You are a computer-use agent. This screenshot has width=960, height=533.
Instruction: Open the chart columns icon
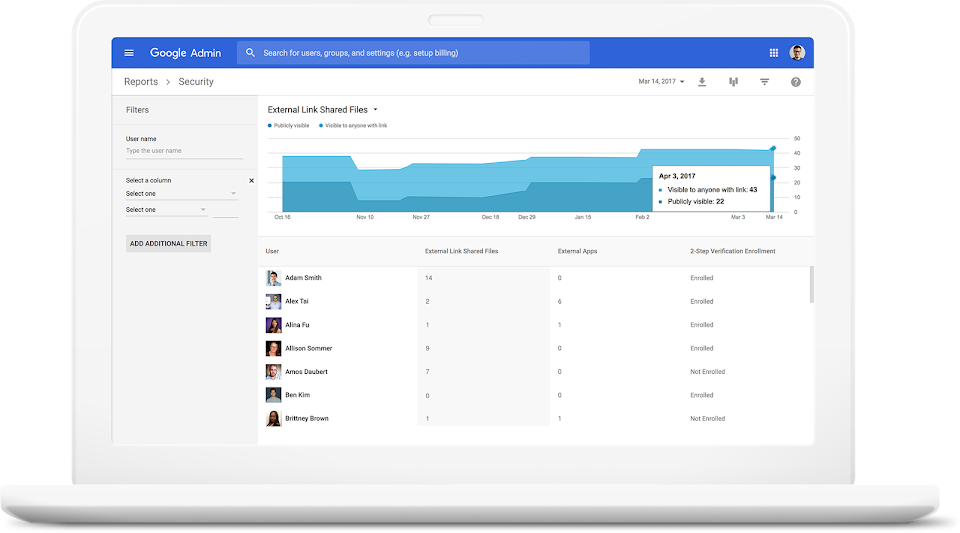coord(733,82)
